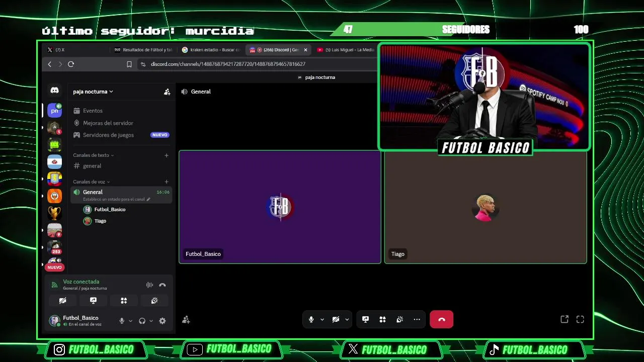Select General voice channel
The width and height of the screenshot is (644, 362).
[121, 195]
